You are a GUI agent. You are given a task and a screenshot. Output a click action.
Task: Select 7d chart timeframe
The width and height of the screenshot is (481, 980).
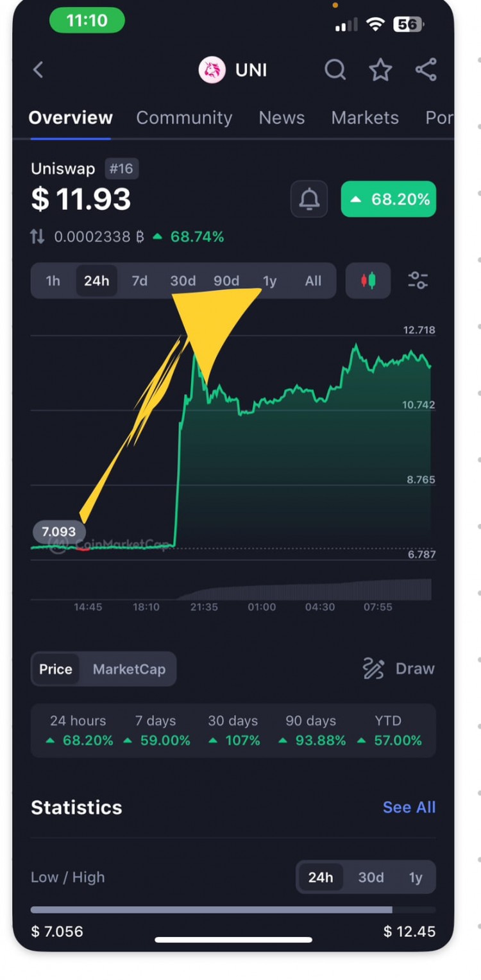click(139, 281)
